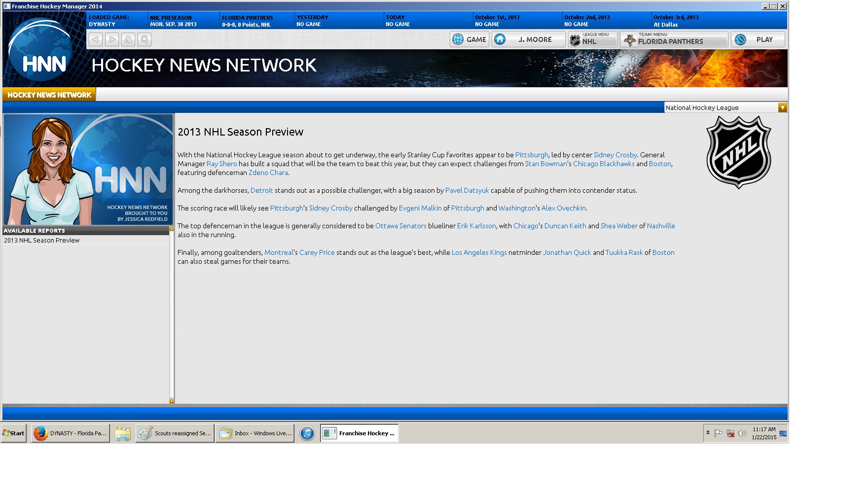Open the J. MOORE manager home menu
Viewport: 868px width, 488px height.
pos(529,39)
